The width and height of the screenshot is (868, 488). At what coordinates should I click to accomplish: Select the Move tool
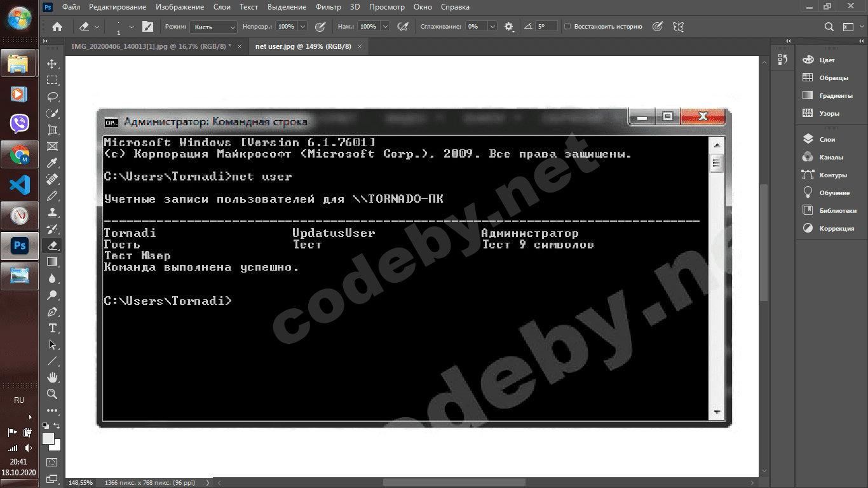pyautogui.click(x=53, y=64)
